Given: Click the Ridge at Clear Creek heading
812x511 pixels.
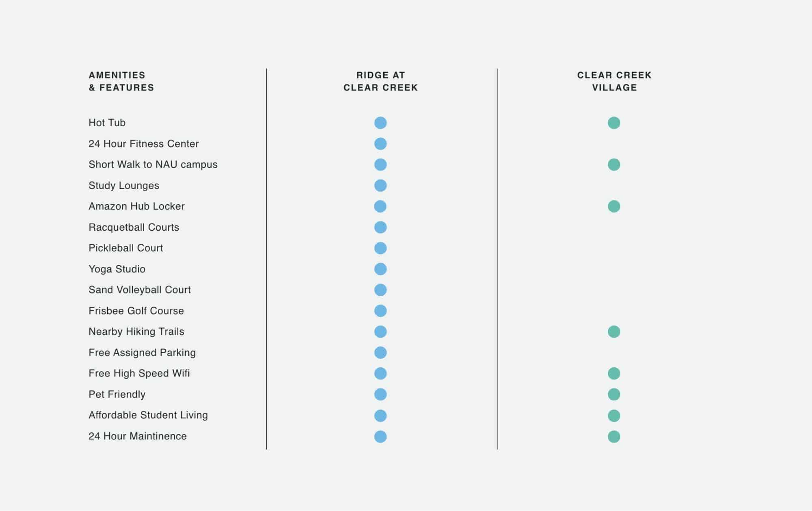Looking at the screenshot, I should pyautogui.click(x=380, y=81).
